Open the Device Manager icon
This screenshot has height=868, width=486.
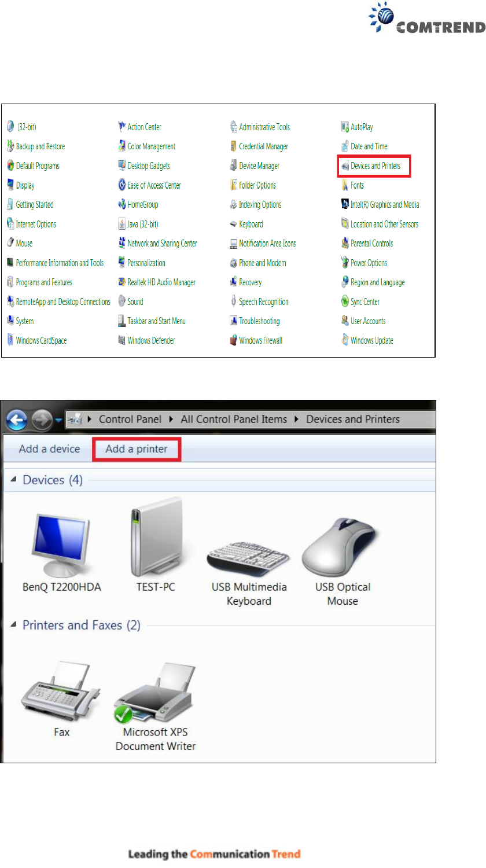pos(234,165)
